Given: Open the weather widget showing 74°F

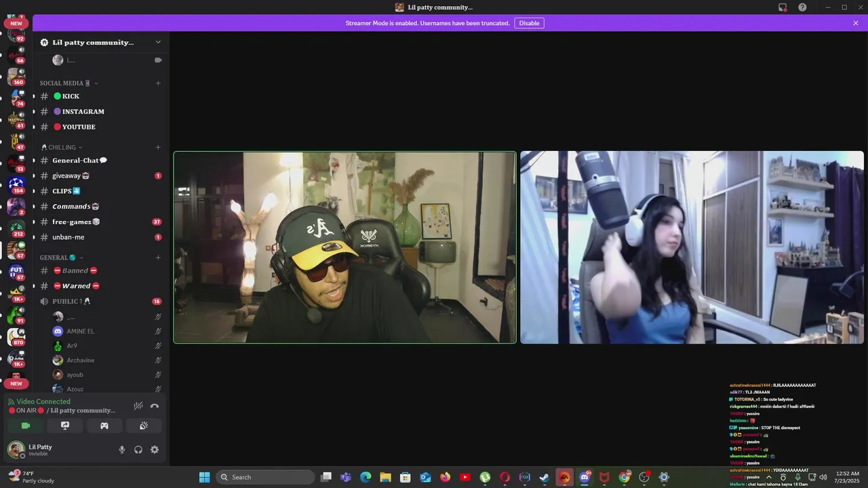Looking at the screenshot, I should pyautogui.click(x=31, y=477).
